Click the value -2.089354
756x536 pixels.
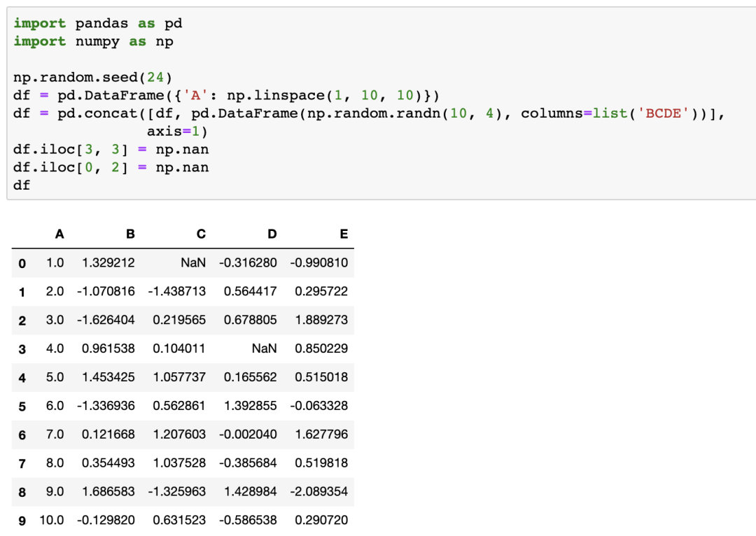tap(318, 491)
